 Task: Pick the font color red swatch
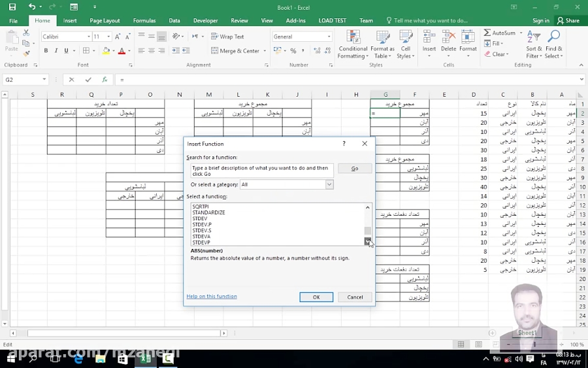pos(122,51)
